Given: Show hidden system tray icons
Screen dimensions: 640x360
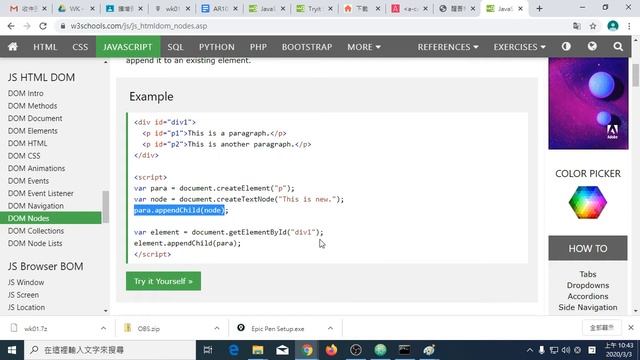Looking at the screenshot, I should pyautogui.click(x=529, y=350).
